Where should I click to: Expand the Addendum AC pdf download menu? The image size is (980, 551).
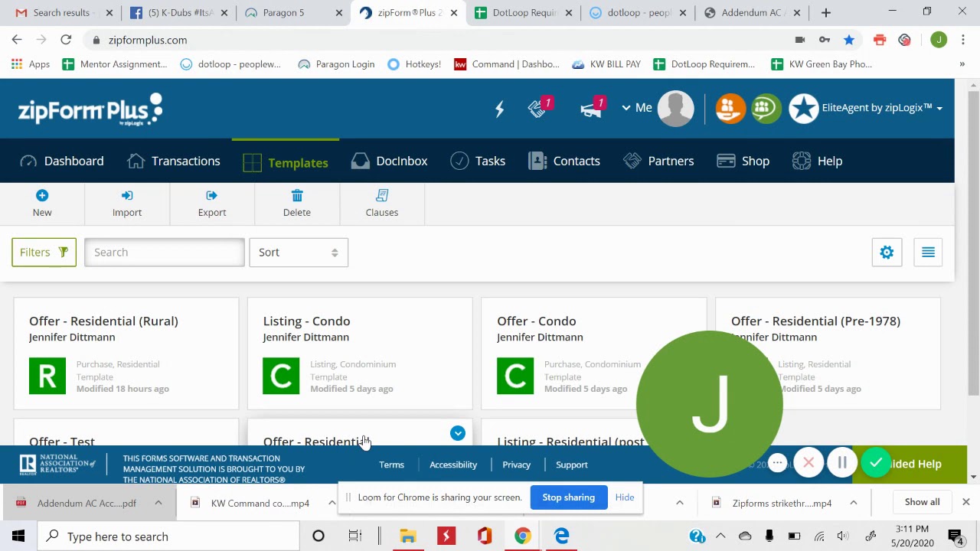coord(158,503)
